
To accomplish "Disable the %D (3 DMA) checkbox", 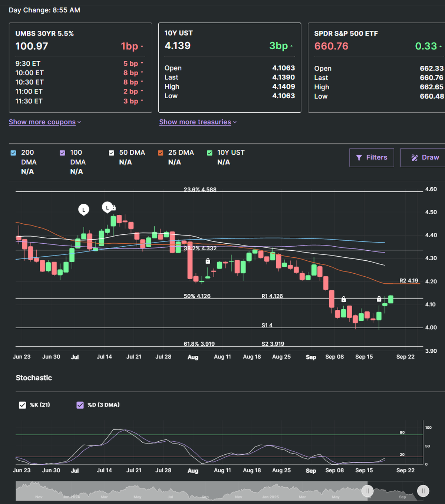I will (80, 405).
